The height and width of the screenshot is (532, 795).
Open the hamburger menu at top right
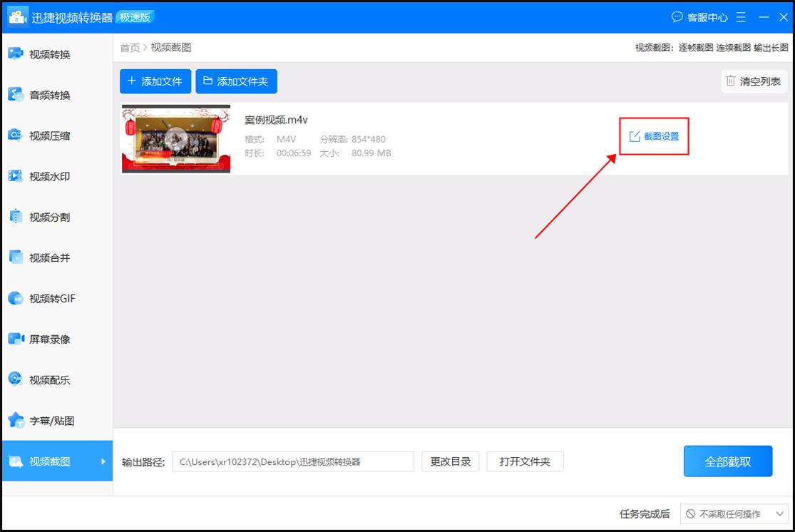coord(740,16)
